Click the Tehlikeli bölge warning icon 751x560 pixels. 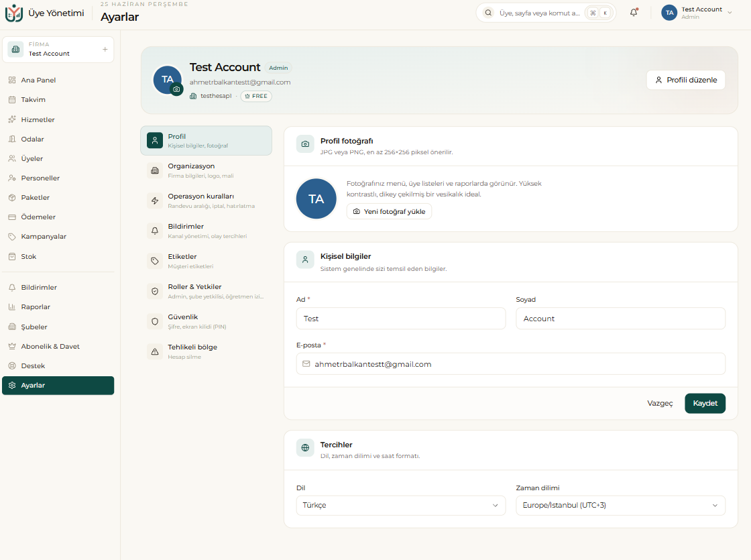pos(155,351)
